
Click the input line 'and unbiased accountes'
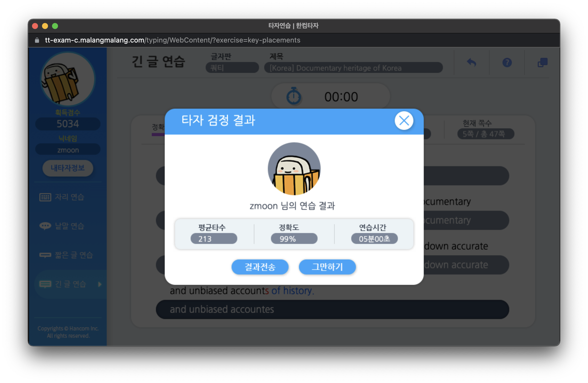[x=332, y=309]
